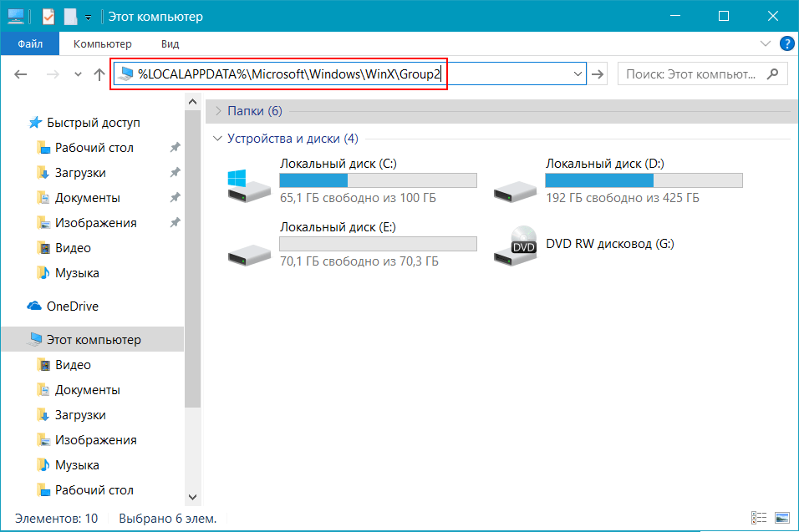The image size is (799, 532).
Task: Click text 70,1 ГБ свободно из 70,3 ГБ
Action: [x=359, y=261]
